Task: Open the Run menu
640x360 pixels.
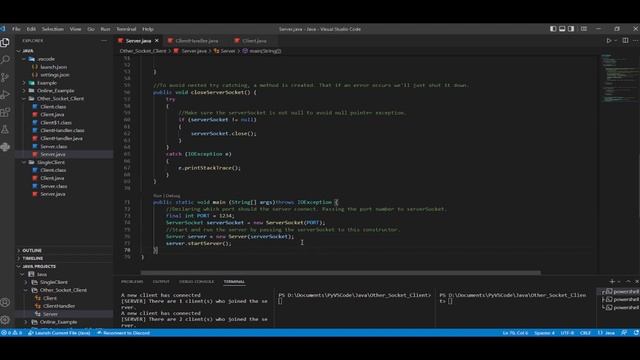Action: [x=105, y=29]
